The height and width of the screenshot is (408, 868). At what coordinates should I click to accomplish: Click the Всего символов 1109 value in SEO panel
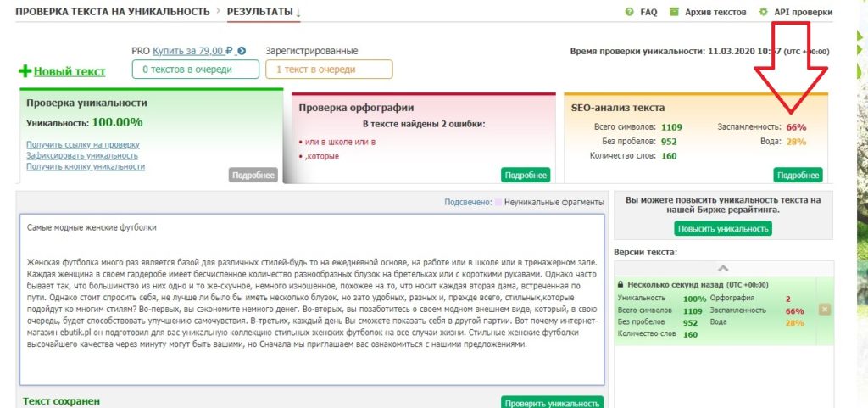(x=671, y=126)
